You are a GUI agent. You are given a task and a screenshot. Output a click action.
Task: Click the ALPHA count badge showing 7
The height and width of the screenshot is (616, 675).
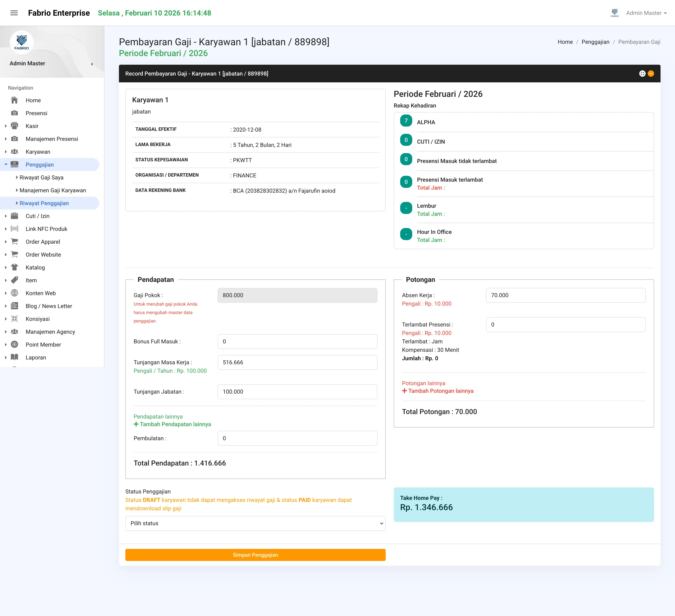406,121
